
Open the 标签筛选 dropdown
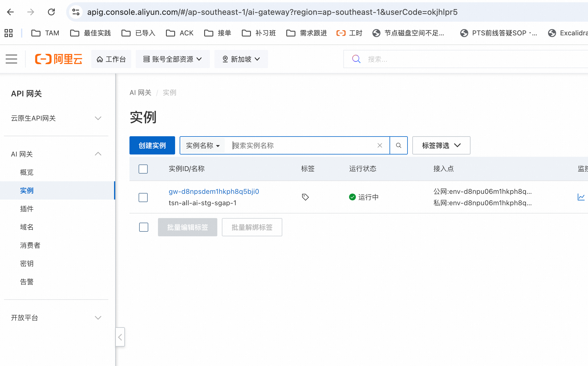coord(441,145)
